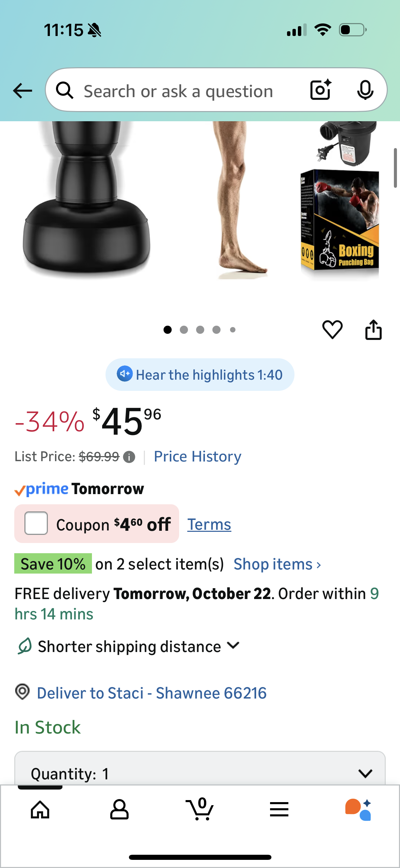View coupon Terms link
The width and height of the screenshot is (400, 868).
point(209,525)
